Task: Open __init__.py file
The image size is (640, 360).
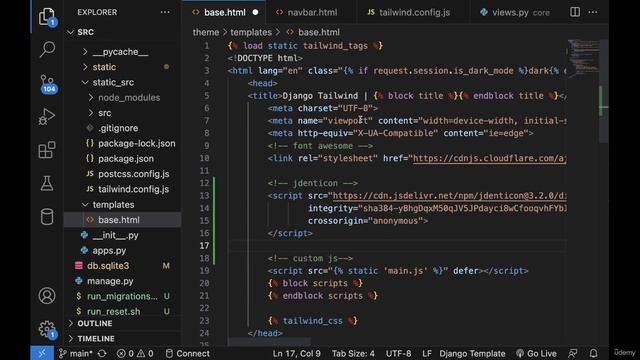Action: [x=115, y=235]
